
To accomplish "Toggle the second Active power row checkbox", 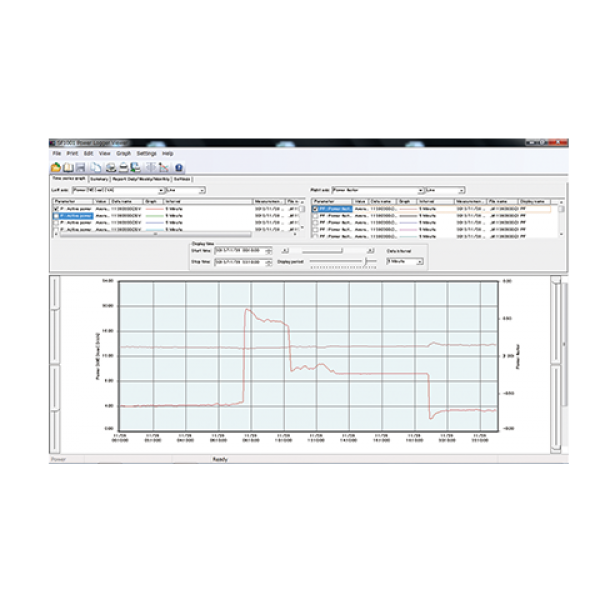I will point(55,214).
